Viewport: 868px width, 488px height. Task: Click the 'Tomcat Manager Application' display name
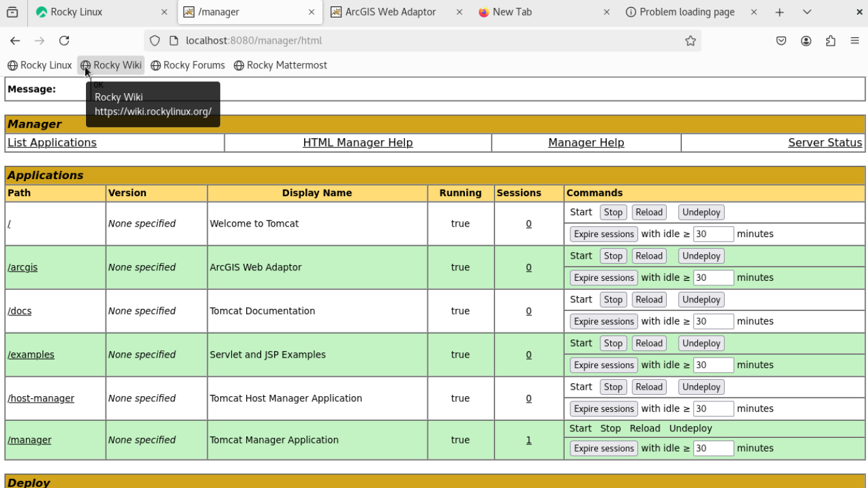click(x=274, y=440)
